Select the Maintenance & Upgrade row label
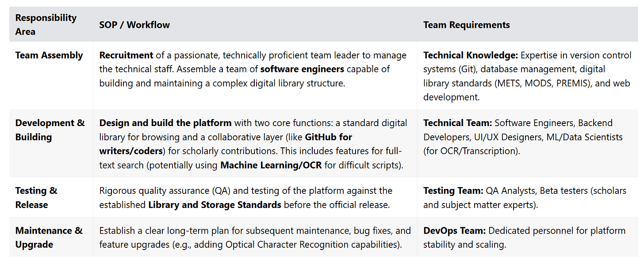644x269 pixels. (x=49, y=237)
